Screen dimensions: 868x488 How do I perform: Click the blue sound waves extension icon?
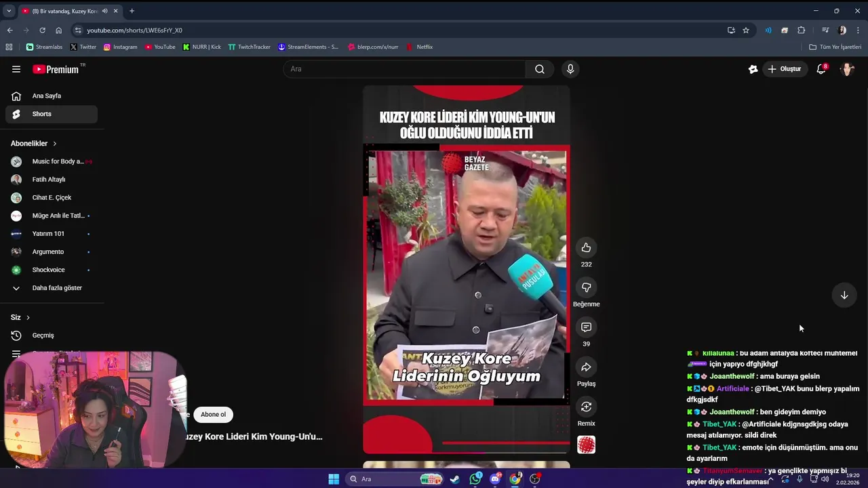click(768, 30)
